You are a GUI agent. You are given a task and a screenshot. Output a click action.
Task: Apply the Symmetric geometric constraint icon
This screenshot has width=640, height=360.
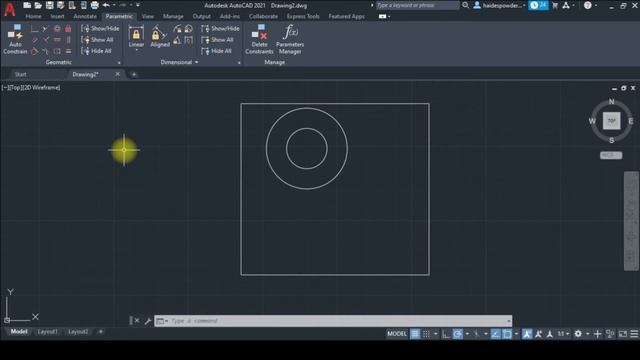(57, 51)
